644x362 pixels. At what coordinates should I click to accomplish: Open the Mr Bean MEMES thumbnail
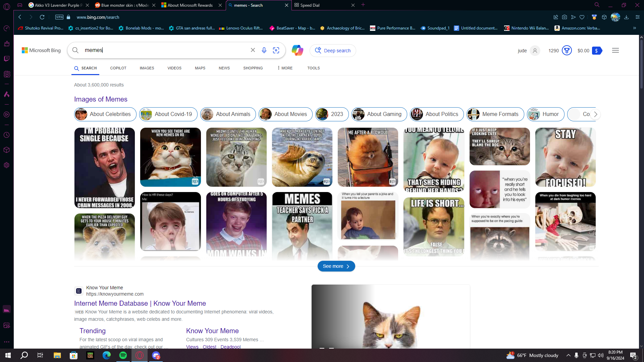302,226
